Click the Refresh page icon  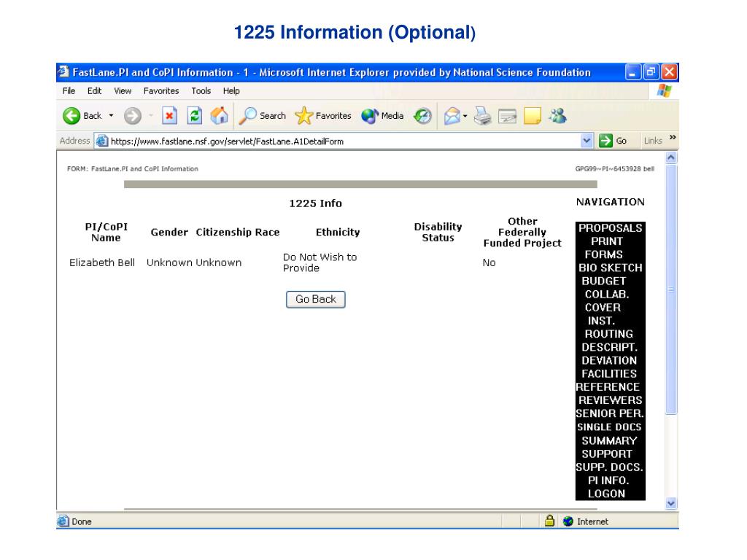pos(194,116)
